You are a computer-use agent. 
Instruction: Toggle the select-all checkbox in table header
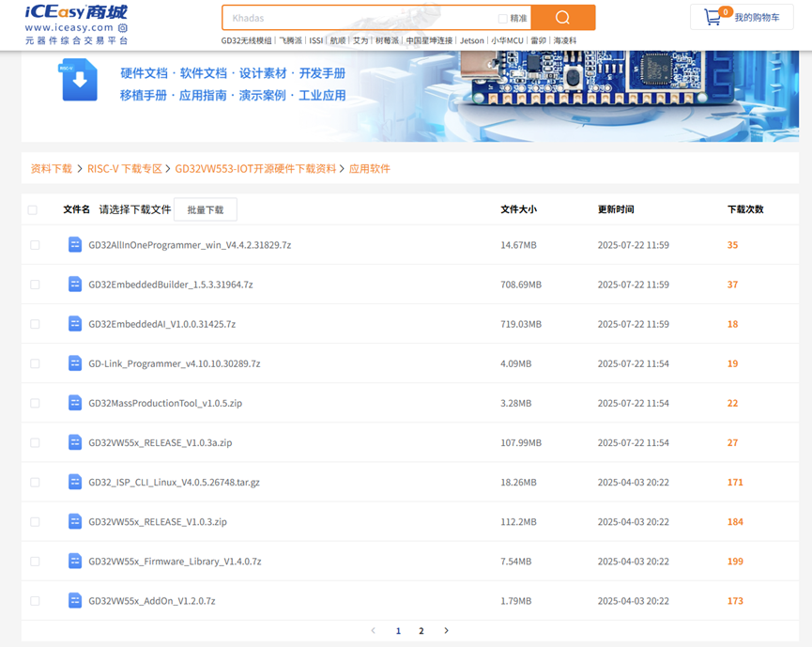click(x=33, y=209)
